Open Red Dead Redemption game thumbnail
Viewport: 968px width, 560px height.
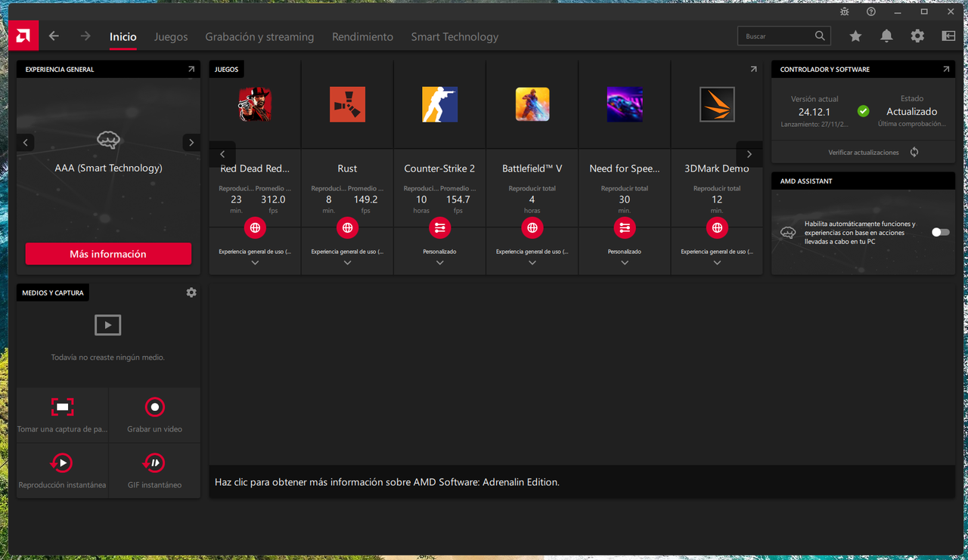(255, 104)
